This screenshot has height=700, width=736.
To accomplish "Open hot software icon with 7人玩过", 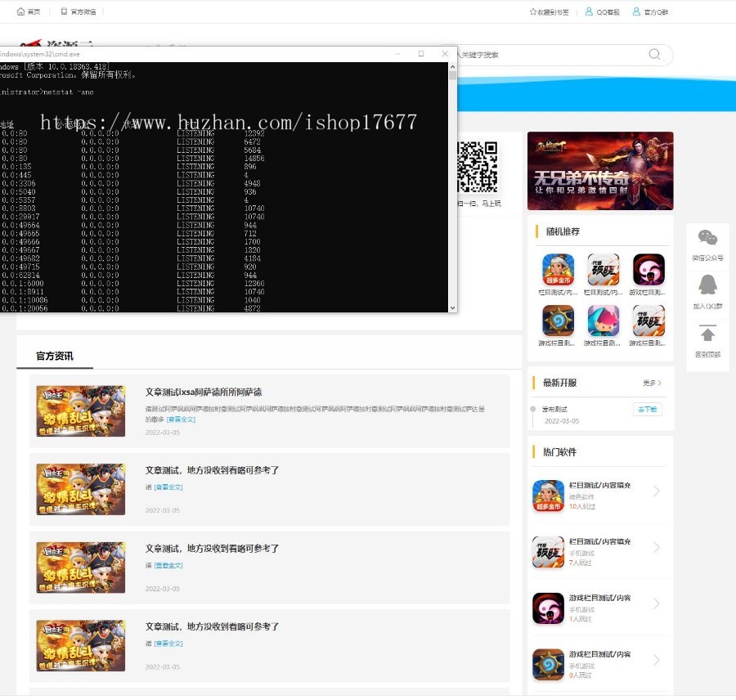I will 548,552.
